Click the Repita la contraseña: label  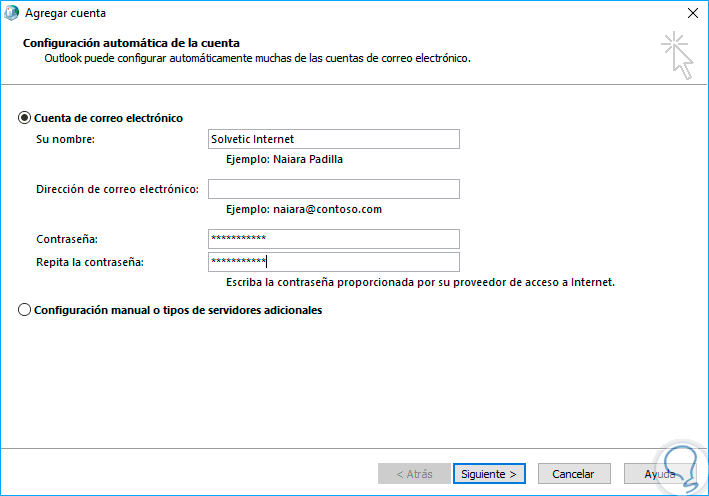coord(90,262)
